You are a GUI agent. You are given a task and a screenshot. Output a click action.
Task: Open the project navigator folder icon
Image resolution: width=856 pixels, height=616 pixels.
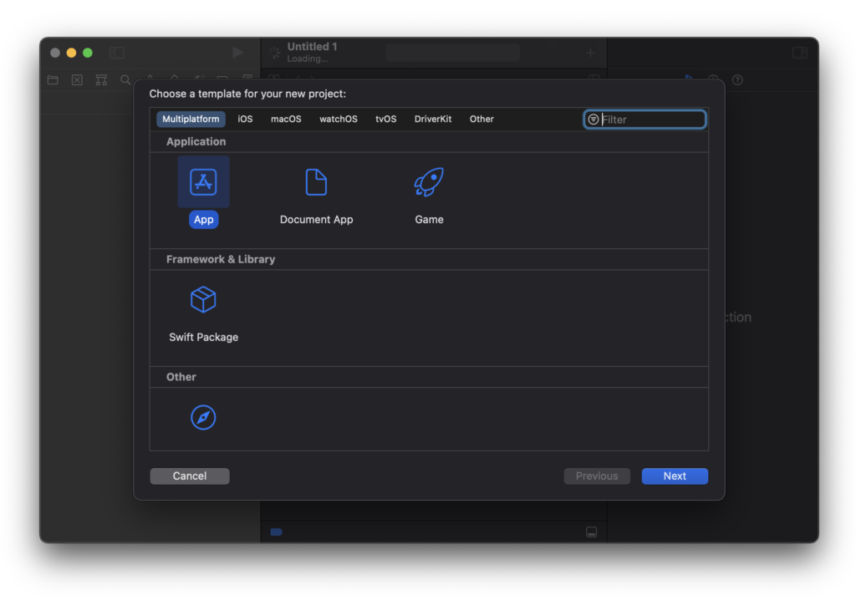pos(53,80)
